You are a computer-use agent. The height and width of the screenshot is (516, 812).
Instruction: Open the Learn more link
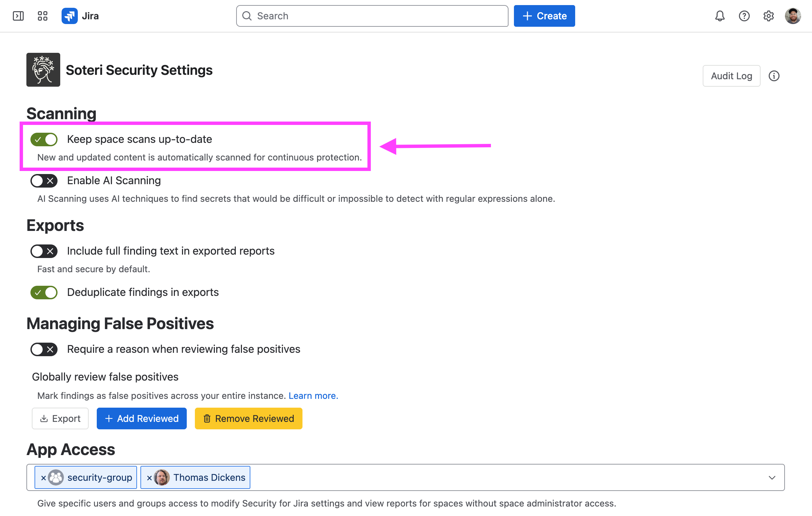(313, 395)
